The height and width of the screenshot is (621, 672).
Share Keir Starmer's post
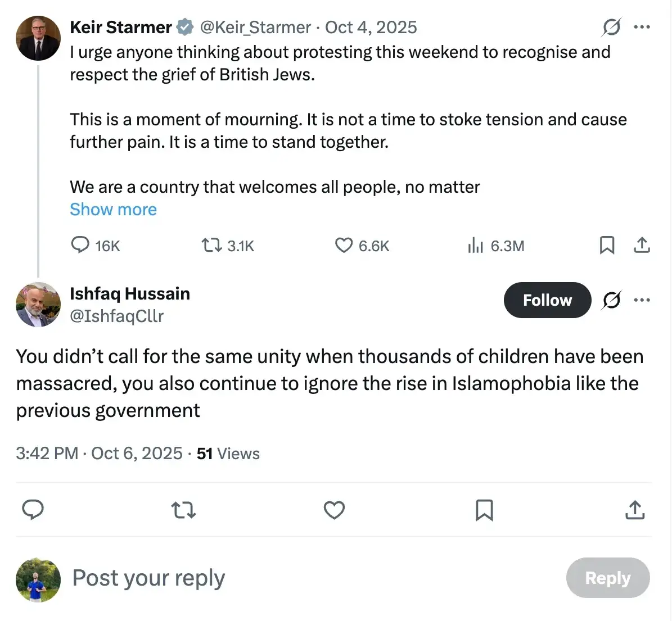(x=642, y=245)
